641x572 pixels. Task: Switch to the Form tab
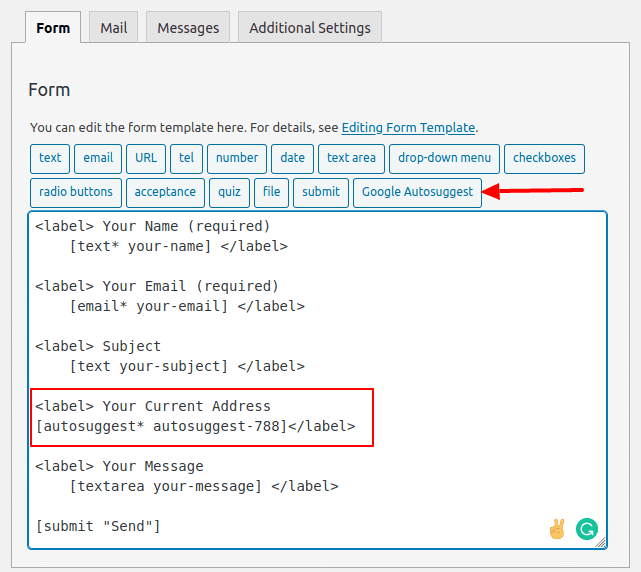tap(53, 27)
